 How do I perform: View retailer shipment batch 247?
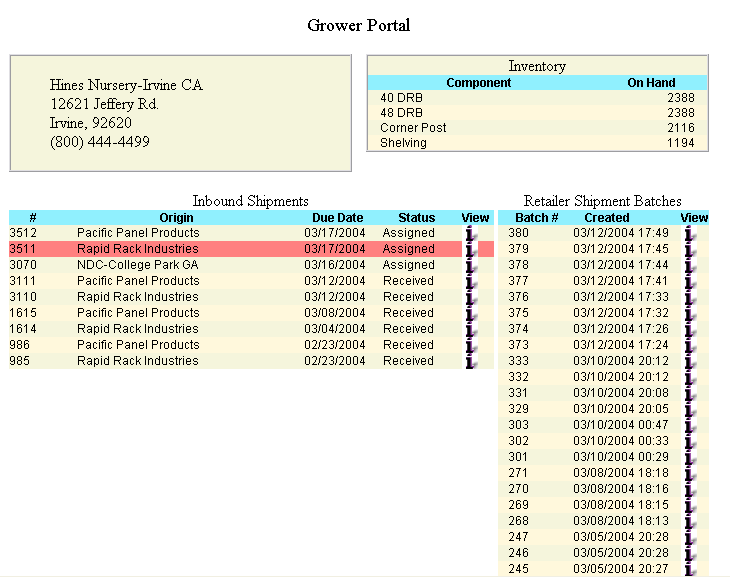click(x=690, y=537)
